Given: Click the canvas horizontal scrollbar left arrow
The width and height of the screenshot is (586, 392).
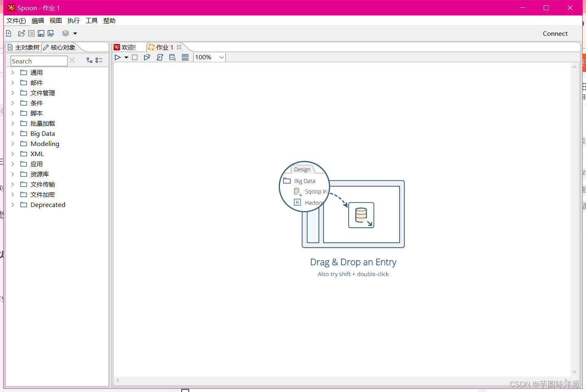Looking at the screenshot, I should pos(118,381).
